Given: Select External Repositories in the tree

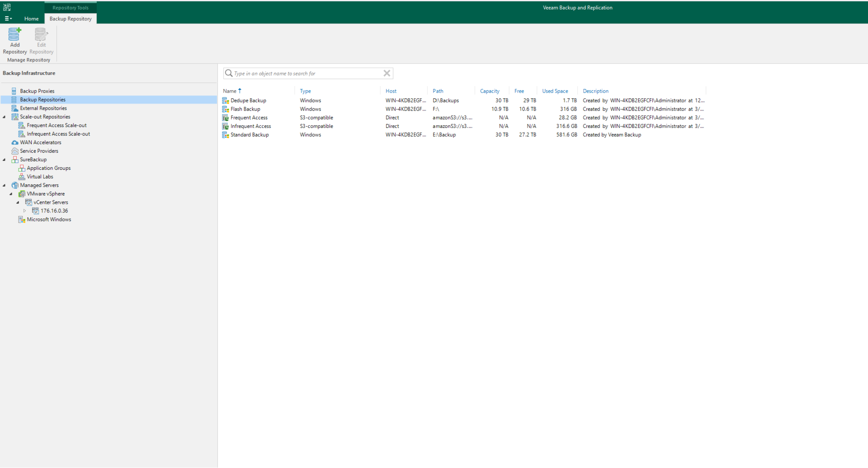Looking at the screenshot, I should [x=43, y=108].
